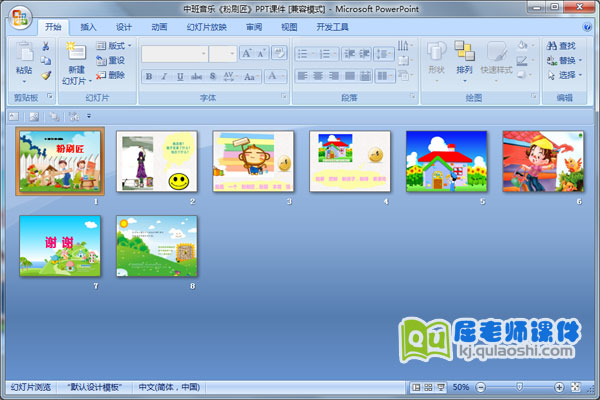Click the Office button logo
This screenshot has width=600, height=400.
point(20,18)
